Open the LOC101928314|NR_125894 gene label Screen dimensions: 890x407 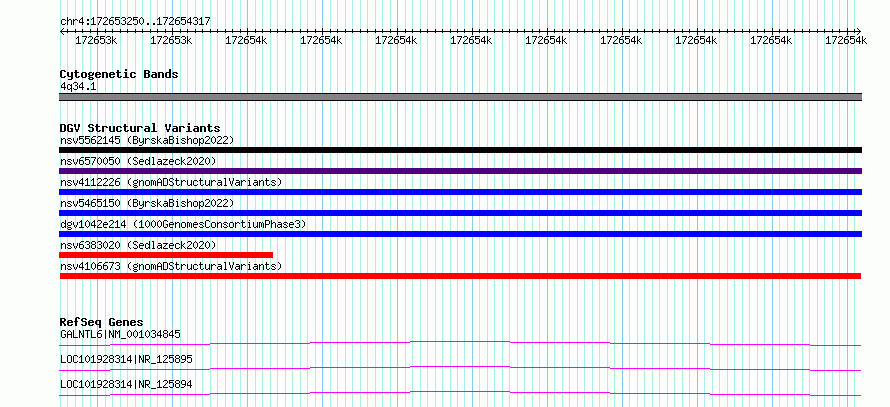click(x=126, y=384)
